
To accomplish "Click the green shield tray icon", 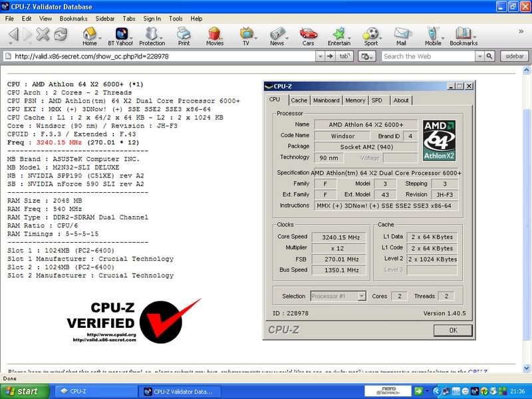I will tap(493, 391).
